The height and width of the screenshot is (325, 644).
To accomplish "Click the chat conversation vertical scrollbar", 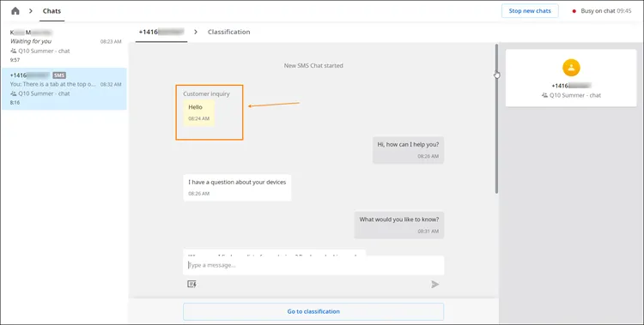I will pyautogui.click(x=496, y=118).
